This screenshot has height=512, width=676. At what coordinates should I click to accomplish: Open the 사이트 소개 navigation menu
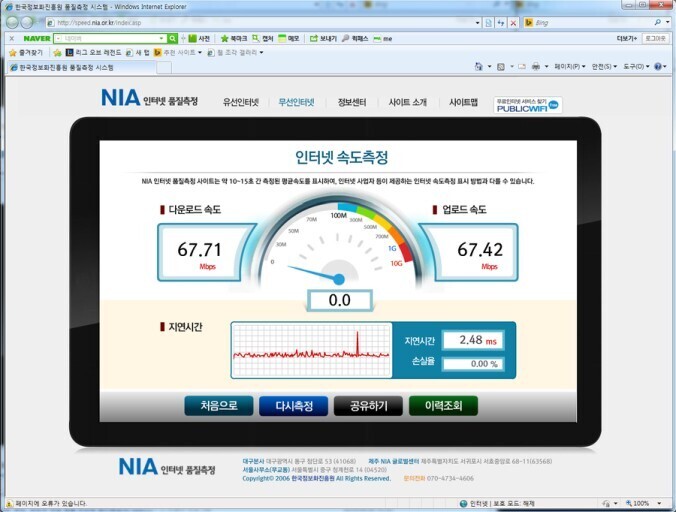(407, 103)
